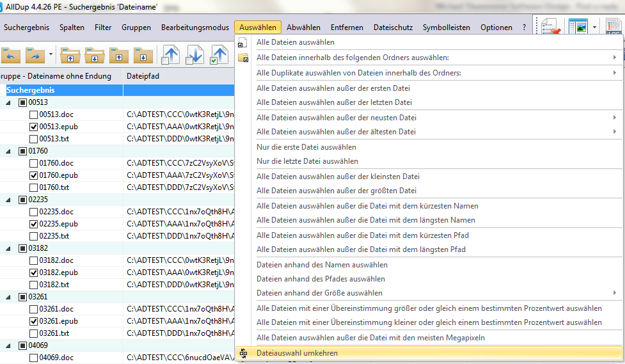Viewport: 625px width, 364px height.
Task: Click the file up-arrow icon with green checkmark
Action: coord(219,56)
